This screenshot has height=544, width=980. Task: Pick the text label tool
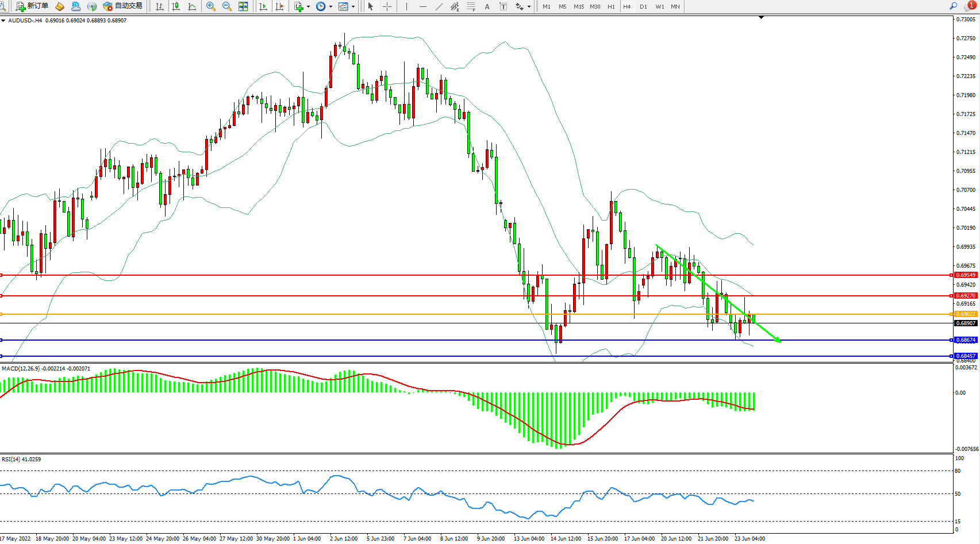point(487,6)
